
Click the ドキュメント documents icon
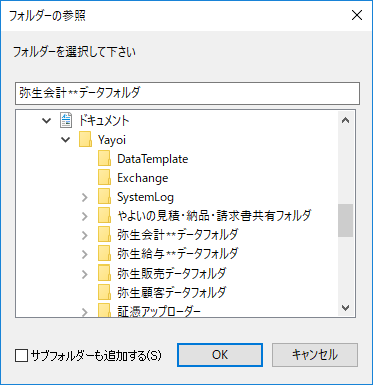(66, 120)
